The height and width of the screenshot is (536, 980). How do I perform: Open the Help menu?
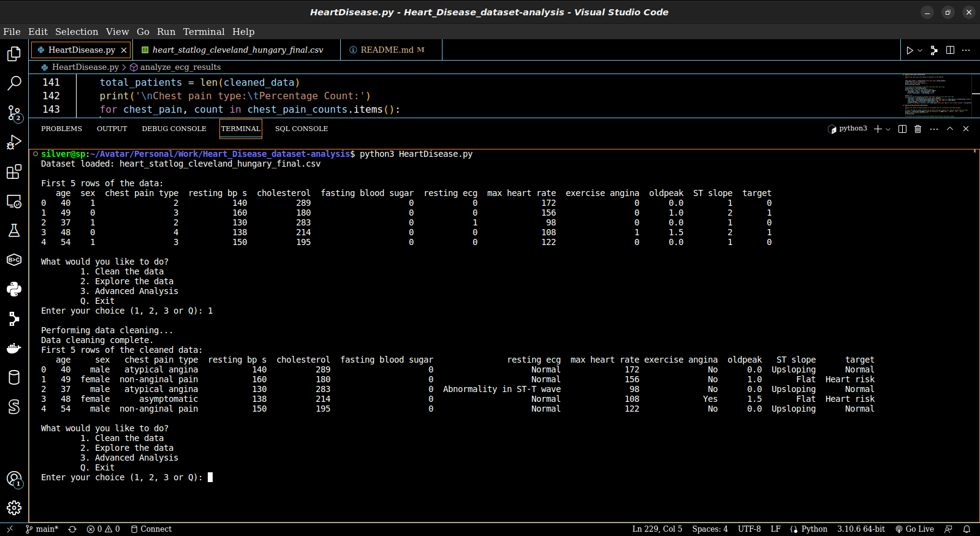click(x=243, y=32)
